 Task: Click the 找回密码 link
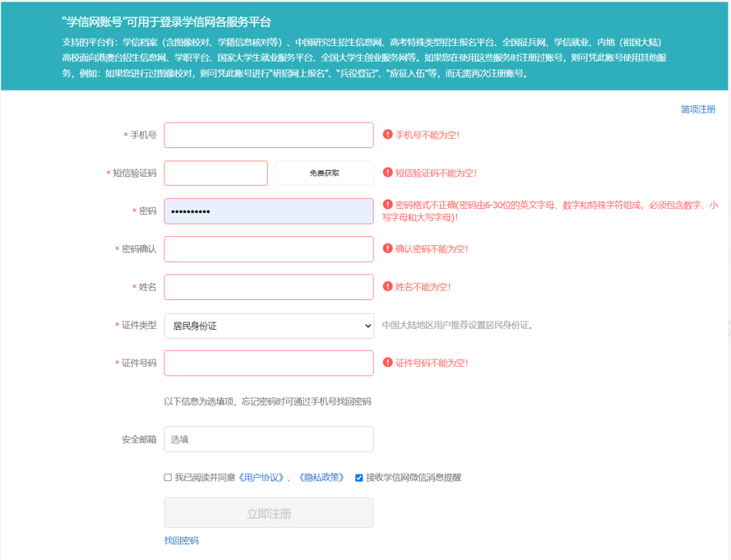pos(181,540)
